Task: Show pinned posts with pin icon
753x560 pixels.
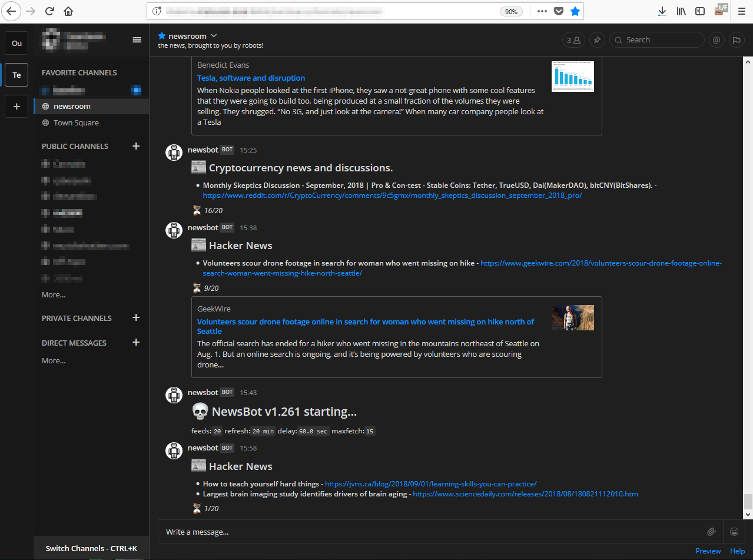Action: [597, 40]
